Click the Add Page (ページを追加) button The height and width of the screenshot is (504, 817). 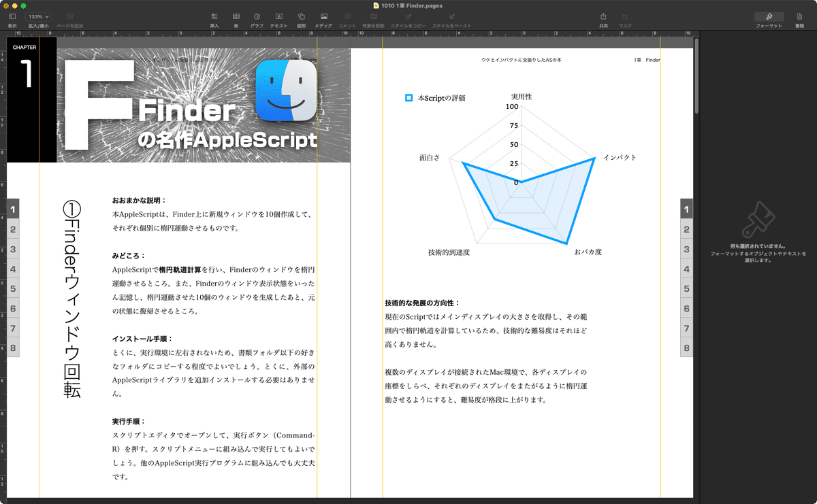[x=68, y=18]
